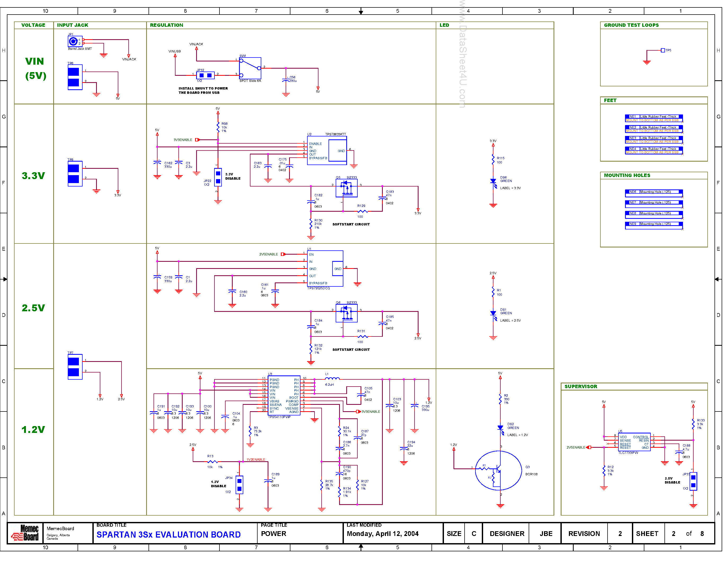This screenshot has width=728, height=563.
Task: Click the LABEL = 1.2V text
Action: point(518,435)
